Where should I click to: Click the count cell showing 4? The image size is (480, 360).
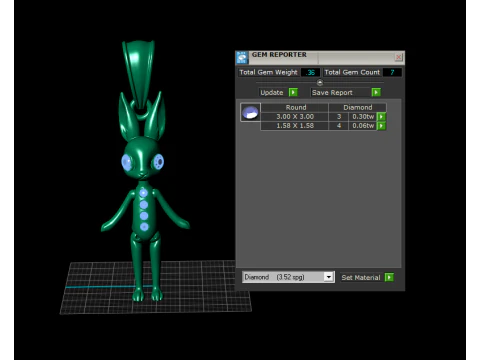(x=339, y=126)
